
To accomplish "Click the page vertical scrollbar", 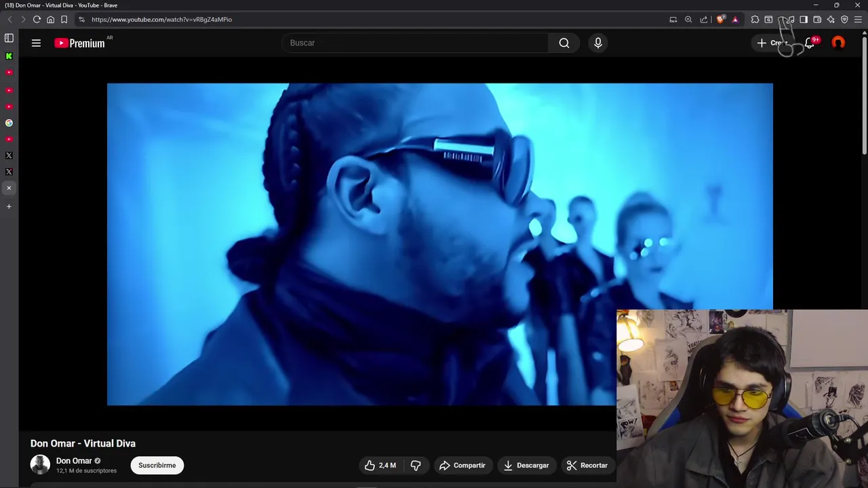I will point(865,95).
